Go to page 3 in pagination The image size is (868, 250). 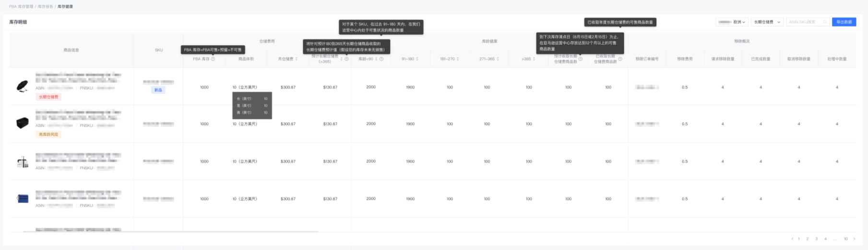click(x=816, y=239)
